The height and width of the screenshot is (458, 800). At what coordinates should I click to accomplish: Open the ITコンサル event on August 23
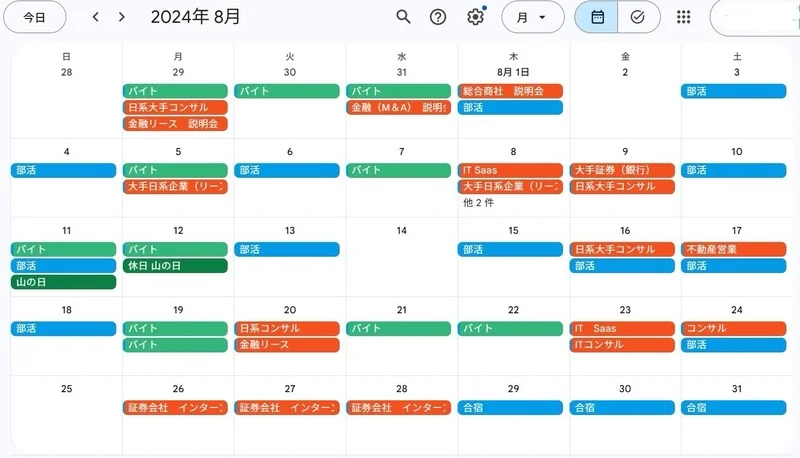(622, 344)
